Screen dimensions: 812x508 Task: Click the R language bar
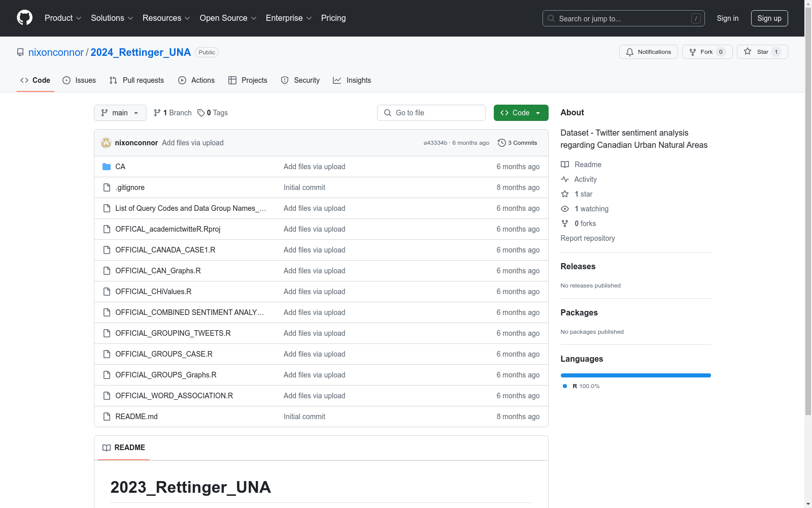pos(636,375)
